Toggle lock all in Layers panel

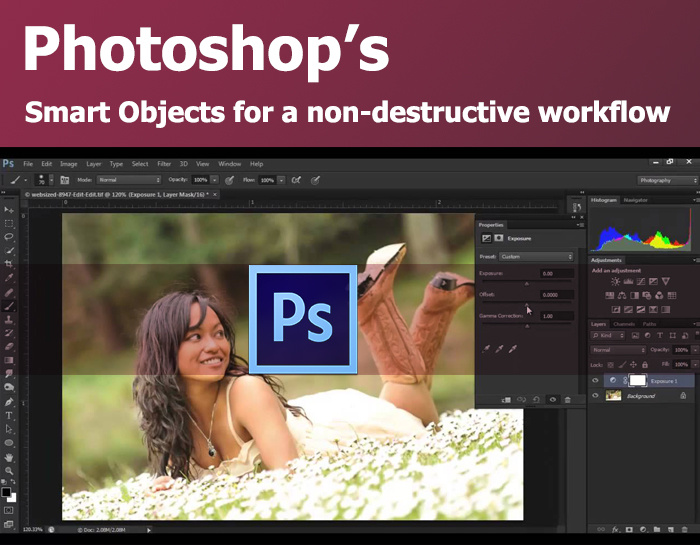645,365
